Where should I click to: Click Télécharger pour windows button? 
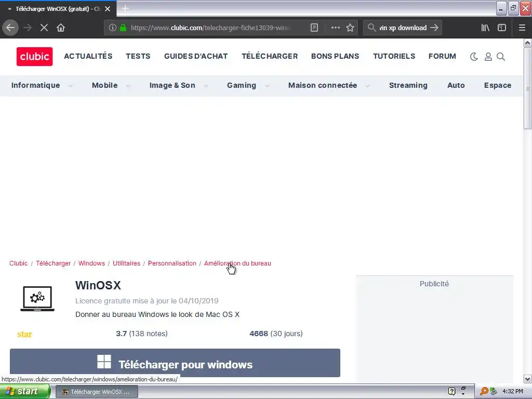(x=175, y=363)
